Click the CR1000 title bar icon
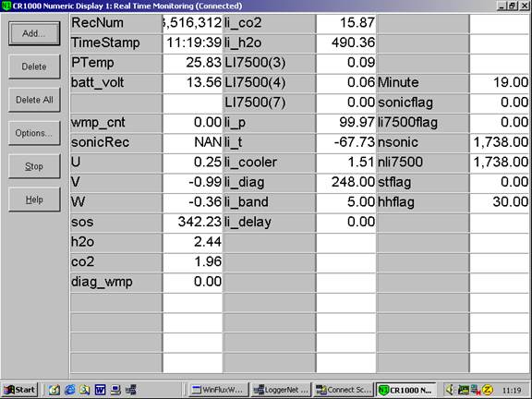Viewport: 532px width, 399px height. pos(6,6)
